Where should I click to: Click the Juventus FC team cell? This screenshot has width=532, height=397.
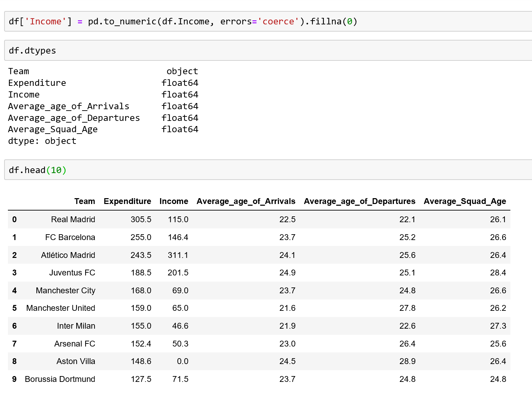[x=72, y=273]
